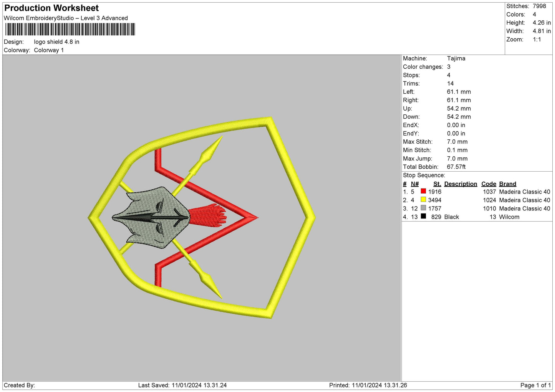The image size is (555, 392).
Task: Click the Trims value 14
Action: pos(450,83)
